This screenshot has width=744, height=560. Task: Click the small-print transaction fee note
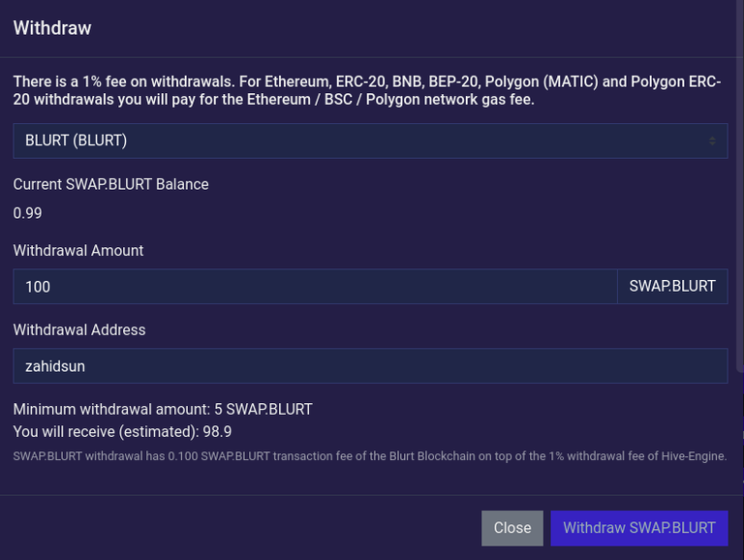click(x=370, y=456)
